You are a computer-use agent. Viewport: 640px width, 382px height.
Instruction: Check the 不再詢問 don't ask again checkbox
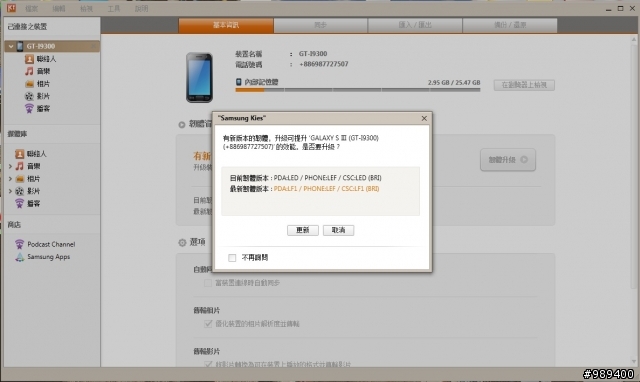(232, 258)
